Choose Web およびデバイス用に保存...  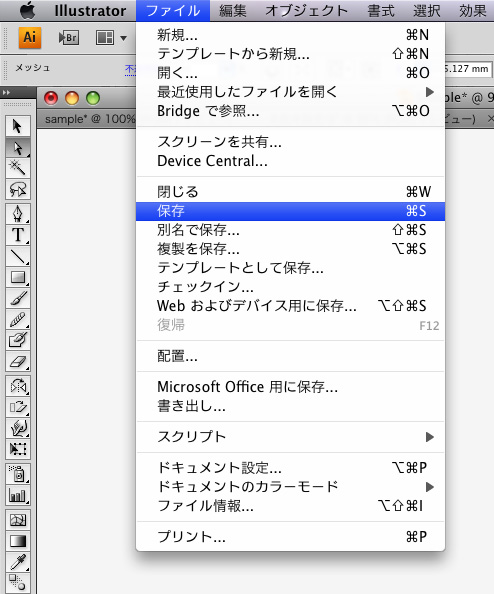click(290, 306)
